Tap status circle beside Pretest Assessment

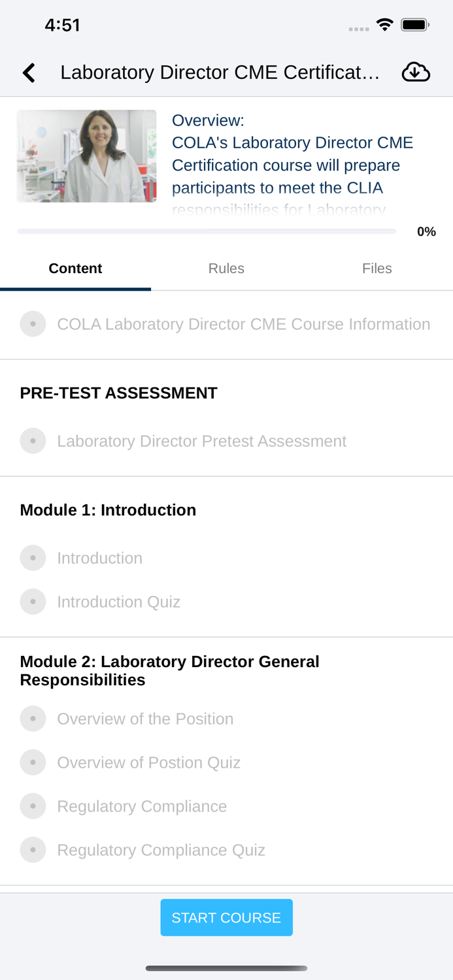pos(33,441)
